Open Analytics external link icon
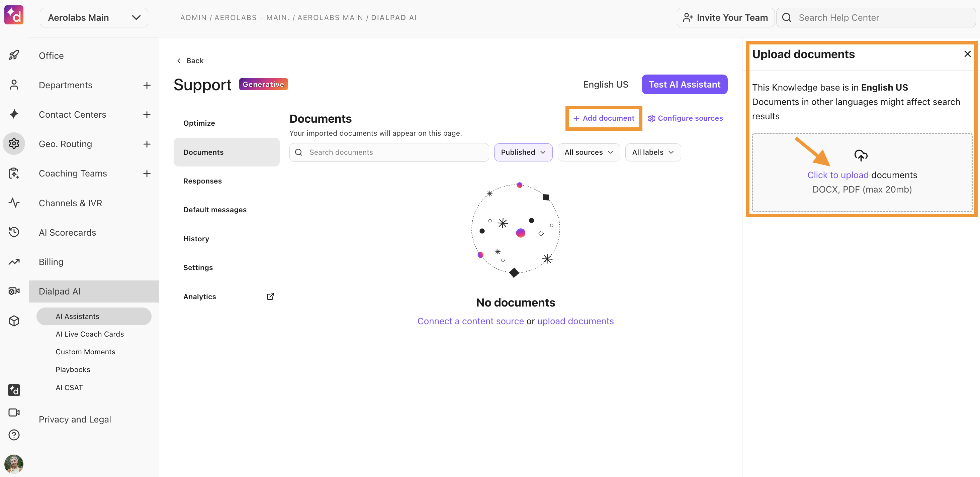Image resolution: width=980 pixels, height=477 pixels. tap(270, 296)
